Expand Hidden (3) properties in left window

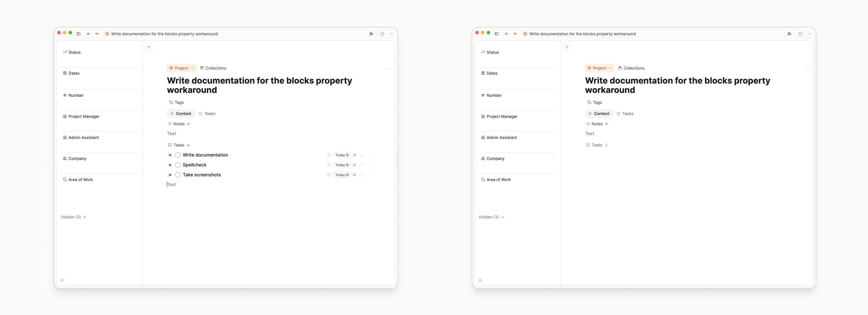(x=73, y=217)
